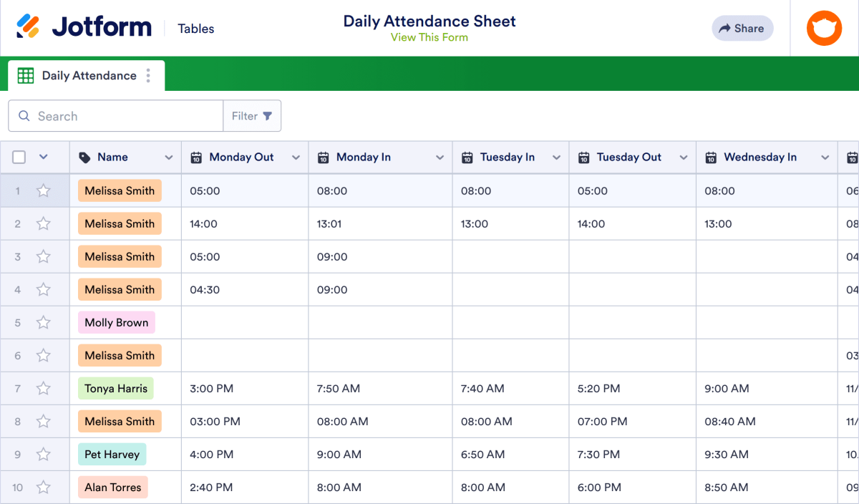Click the funnel icon in the Filter button

(x=267, y=116)
